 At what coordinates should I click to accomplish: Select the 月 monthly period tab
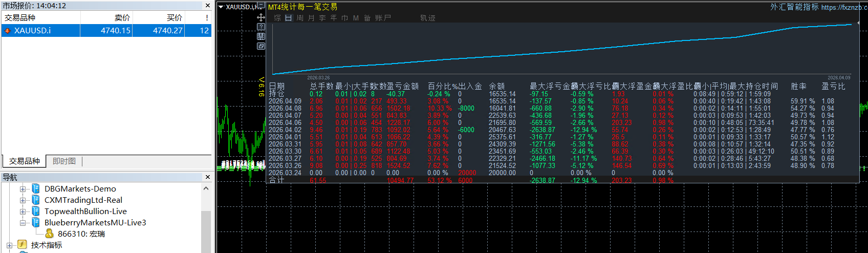coord(311,18)
